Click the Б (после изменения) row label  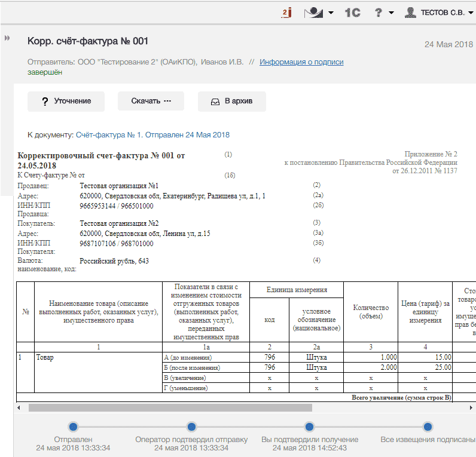coord(206,367)
